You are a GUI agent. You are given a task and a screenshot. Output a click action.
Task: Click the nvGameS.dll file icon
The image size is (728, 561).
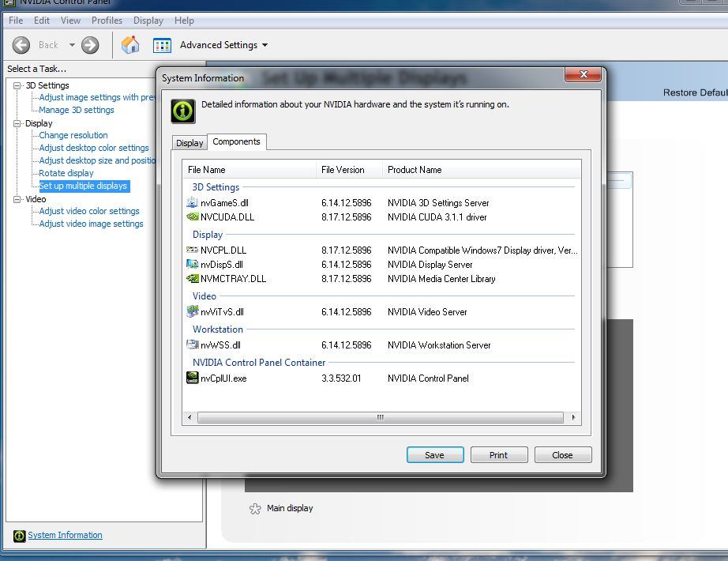(x=192, y=202)
